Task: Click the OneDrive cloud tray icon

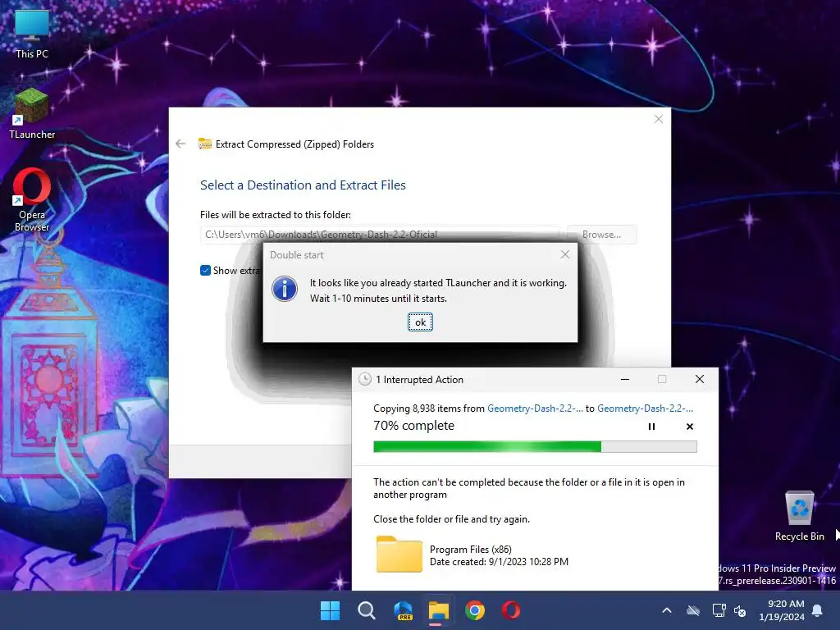Action: pos(693,610)
